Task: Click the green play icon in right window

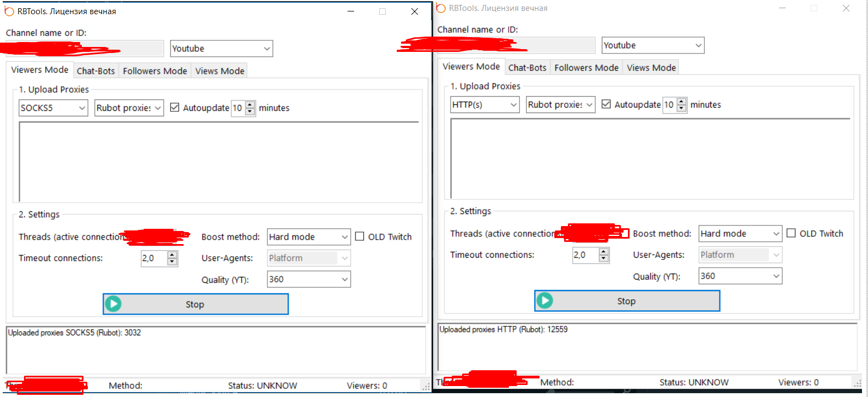Action: click(x=545, y=301)
